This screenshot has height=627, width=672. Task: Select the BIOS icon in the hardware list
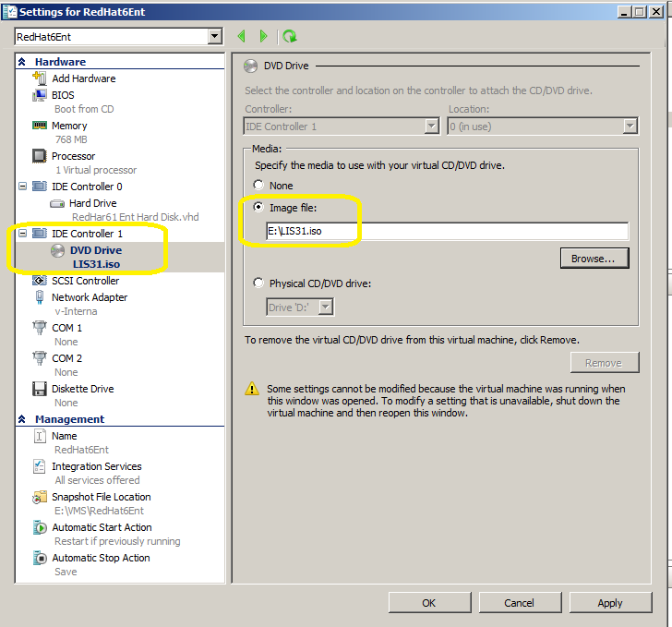click(x=40, y=95)
